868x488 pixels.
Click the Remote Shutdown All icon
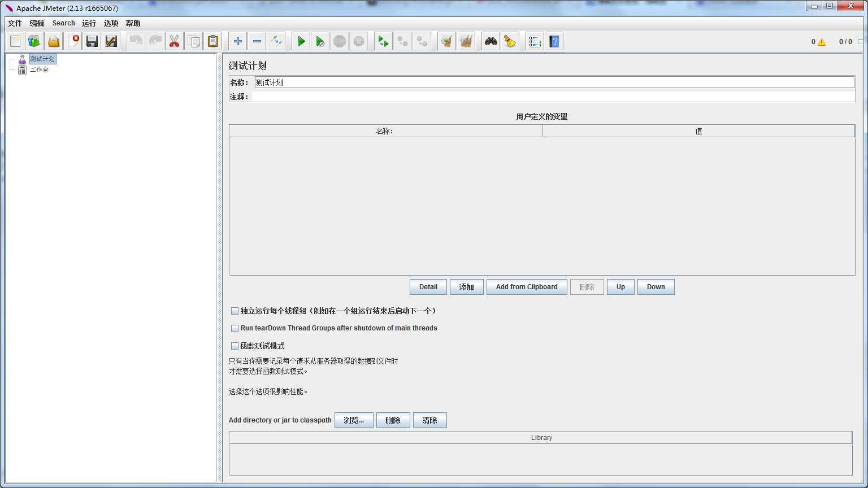pyautogui.click(x=422, y=41)
